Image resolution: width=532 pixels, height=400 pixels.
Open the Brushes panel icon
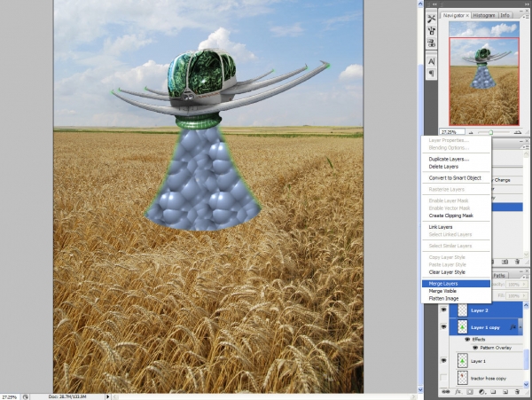(431, 31)
